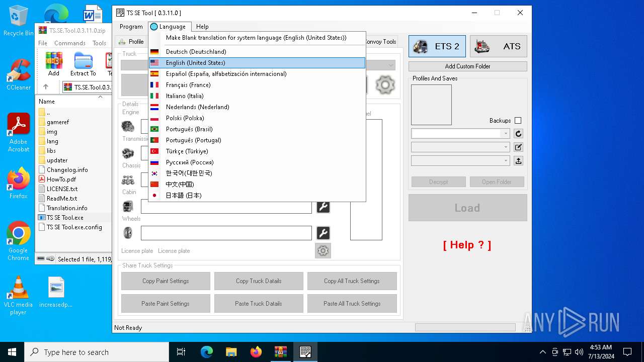
Task: Show hidden system tray icons
Action: tap(542, 352)
